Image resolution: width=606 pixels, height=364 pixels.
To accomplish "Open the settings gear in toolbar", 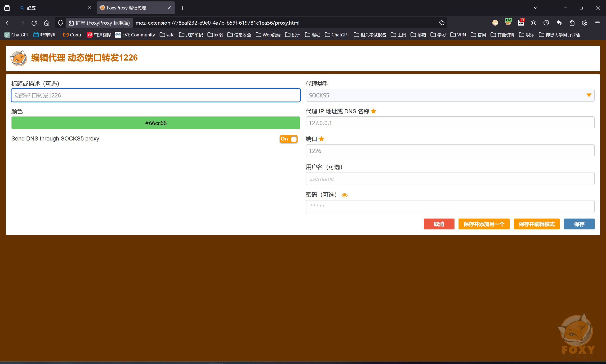I will pyautogui.click(x=585, y=23).
